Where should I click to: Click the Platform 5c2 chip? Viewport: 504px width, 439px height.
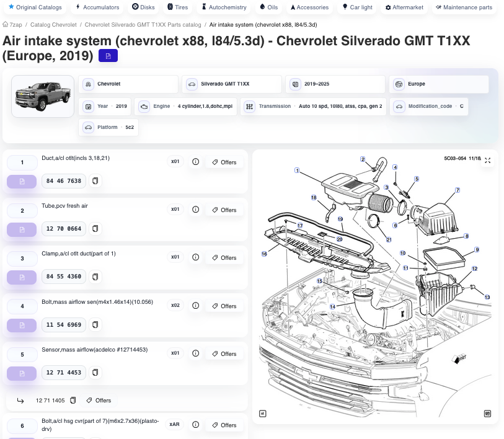[x=108, y=127]
